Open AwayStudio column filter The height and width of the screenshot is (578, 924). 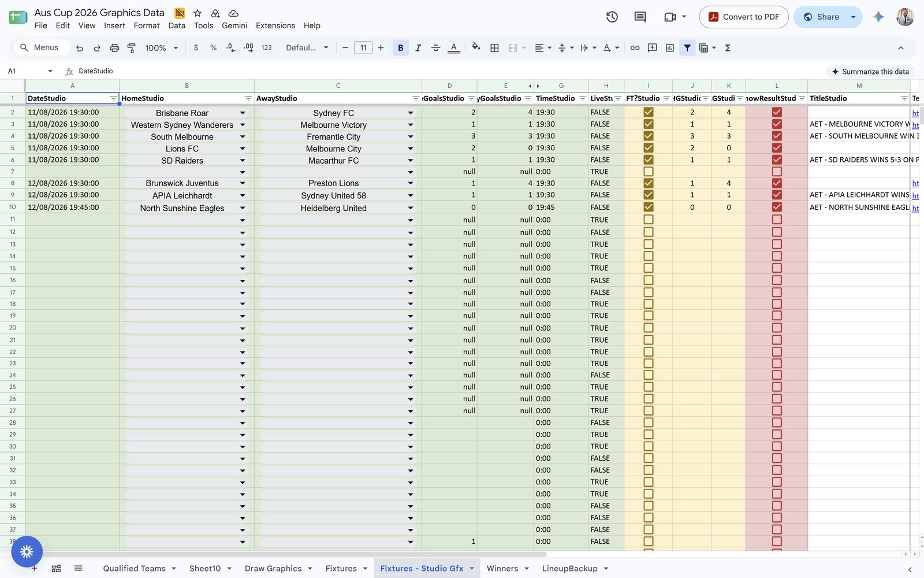pyautogui.click(x=415, y=98)
